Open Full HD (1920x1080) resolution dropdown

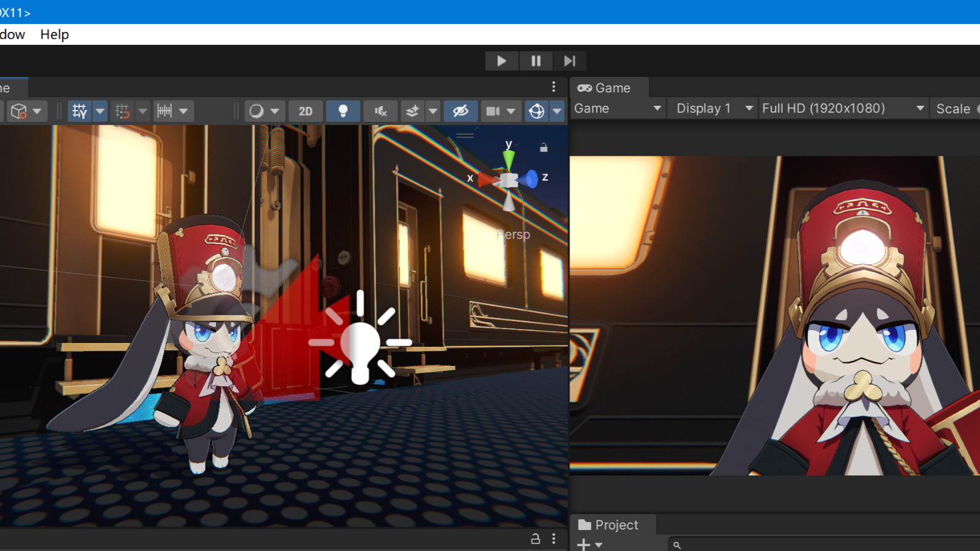842,109
